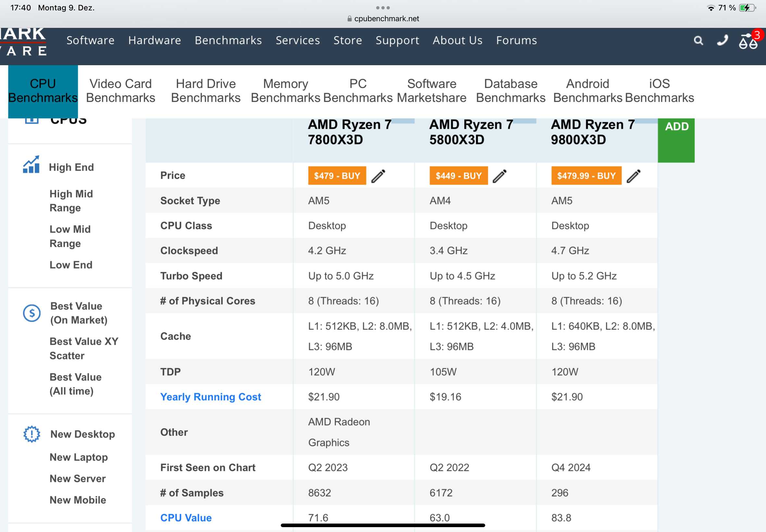Image resolution: width=766 pixels, height=532 pixels.
Task: Follow the CPU Value link
Action: pyautogui.click(x=186, y=517)
